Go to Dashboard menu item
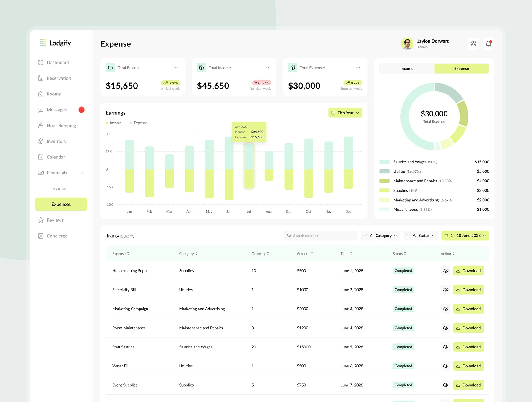The height and width of the screenshot is (402, 532). [x=58, y=62]
